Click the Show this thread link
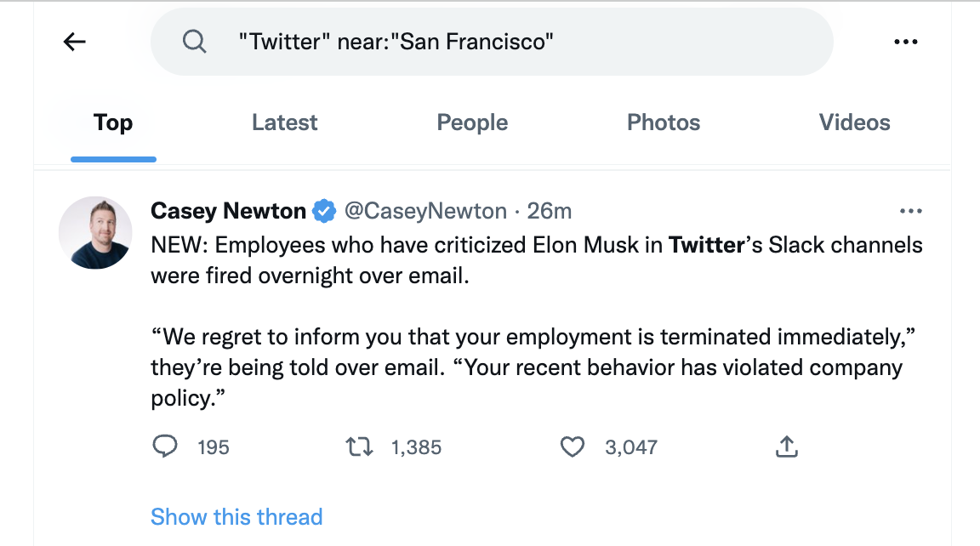 tap(236, 517)
